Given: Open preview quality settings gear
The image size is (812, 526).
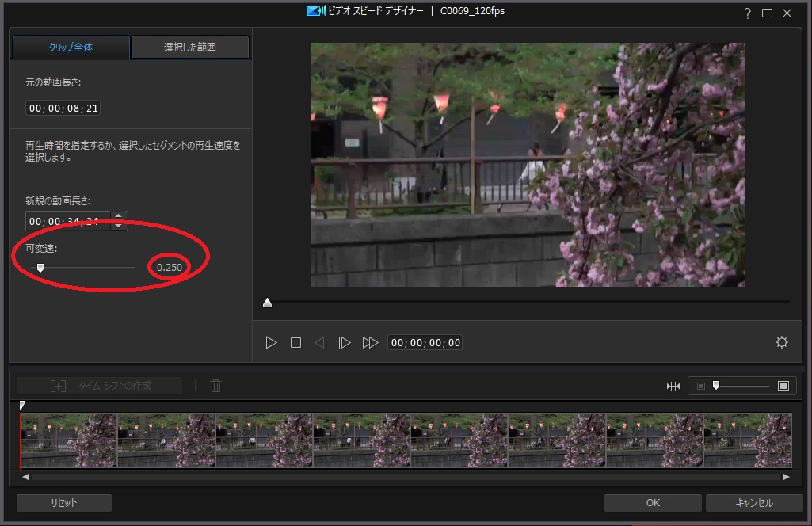Looking at the screenshot, I should click(x=782, y=342).
